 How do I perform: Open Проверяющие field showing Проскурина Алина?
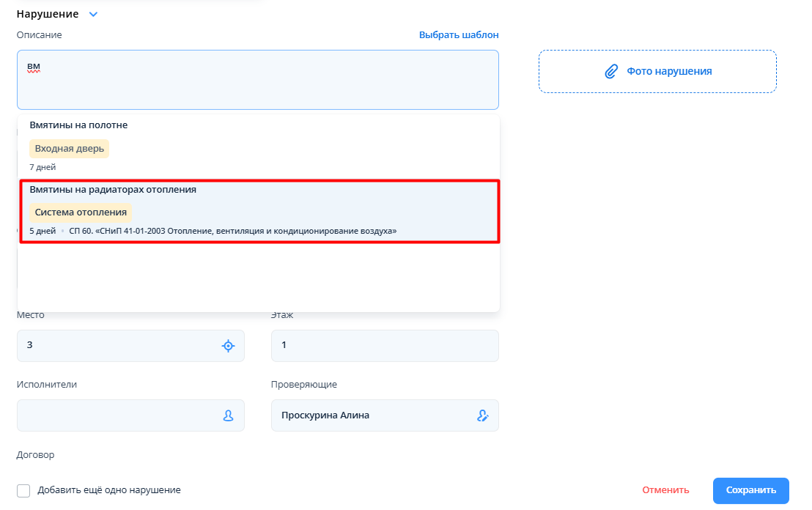[366, 415]
